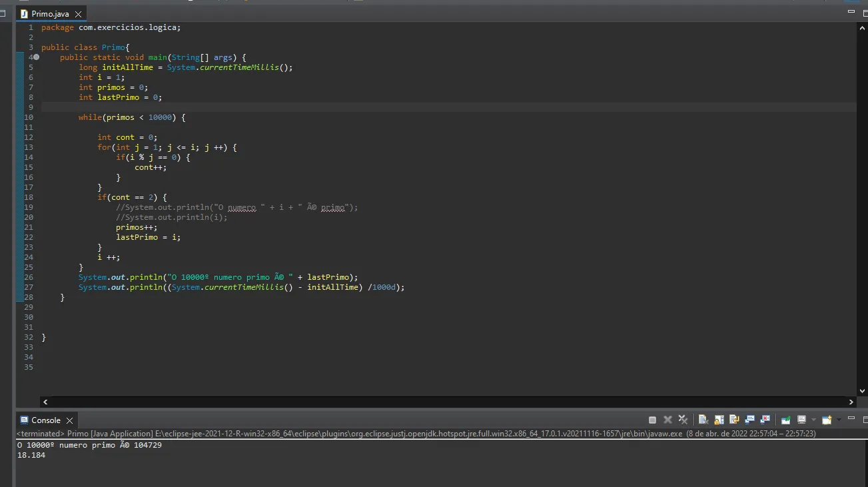868x487 pixels.
Task: Toggle Word Wrap in the Console
Action: click(x=734, y=420)
